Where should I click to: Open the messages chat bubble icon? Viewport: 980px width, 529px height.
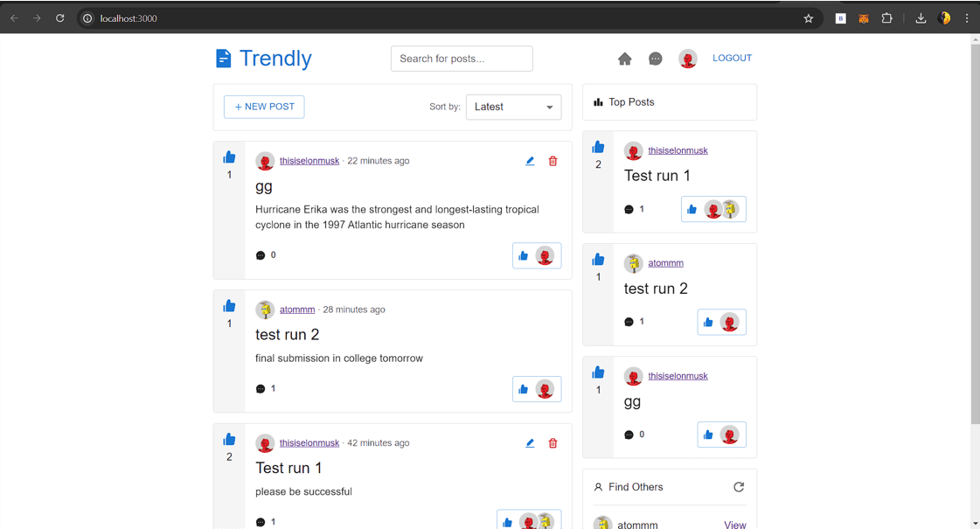(655, 59)
